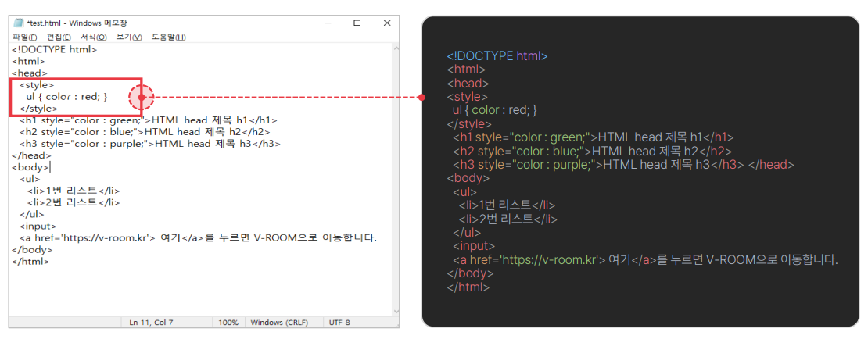This screenshot has height=339, width=868.
Task: Maximize the test.html Notepad window
Action: point(357,23)
